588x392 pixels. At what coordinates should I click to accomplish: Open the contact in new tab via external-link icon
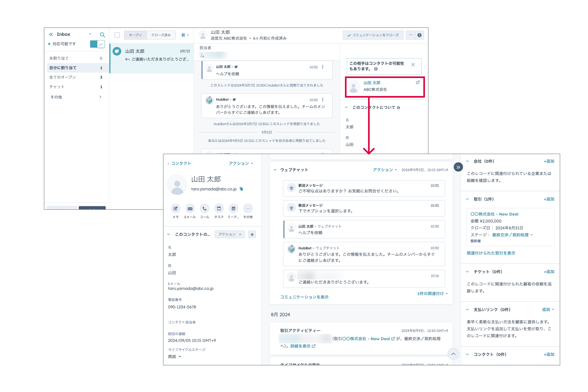tap(418, 83)
